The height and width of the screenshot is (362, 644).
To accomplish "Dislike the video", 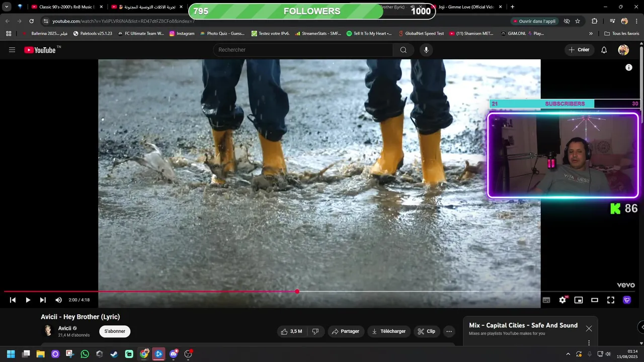I will 315,331.
